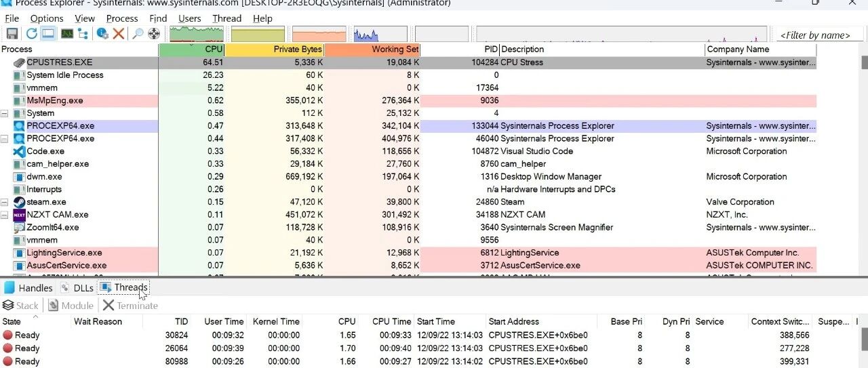Open the Users menu
The image size is (868, 368).
click(x=190, y=18)
